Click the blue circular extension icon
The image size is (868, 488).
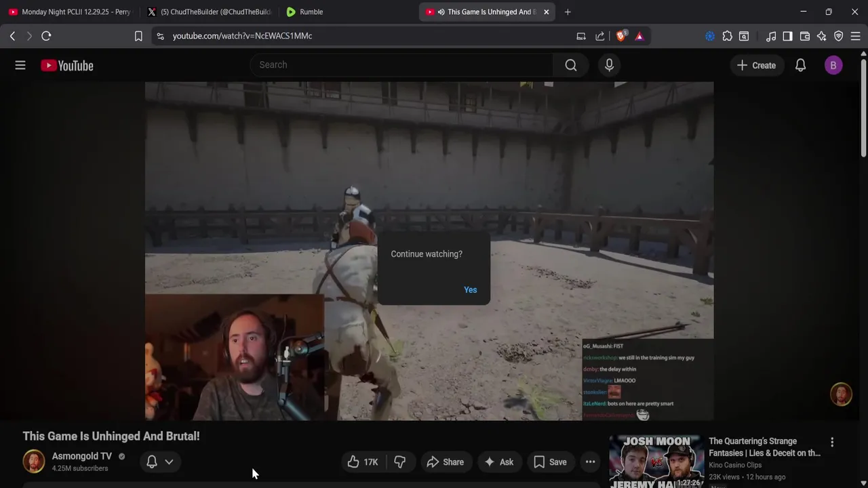710,36
